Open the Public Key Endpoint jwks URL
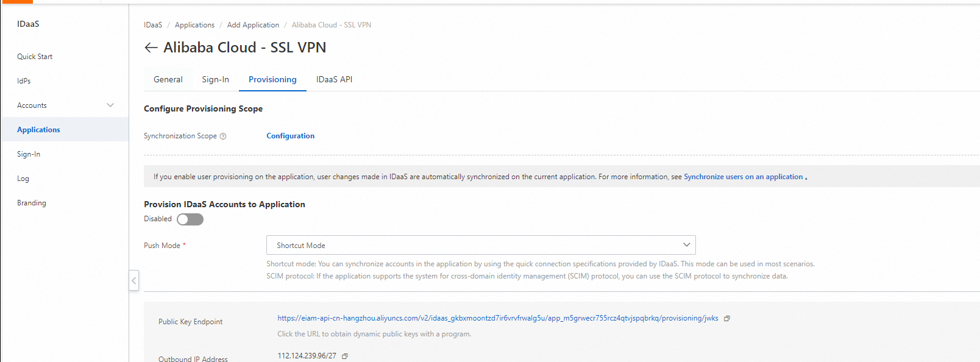The height and width of the screenshot is (362, 980). tap(498, 318)
